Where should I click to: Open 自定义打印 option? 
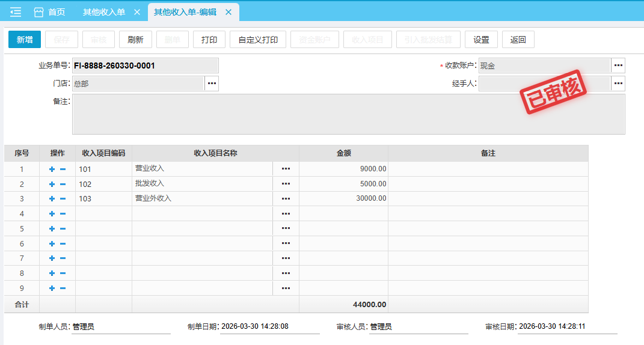(x=258, y=40)
